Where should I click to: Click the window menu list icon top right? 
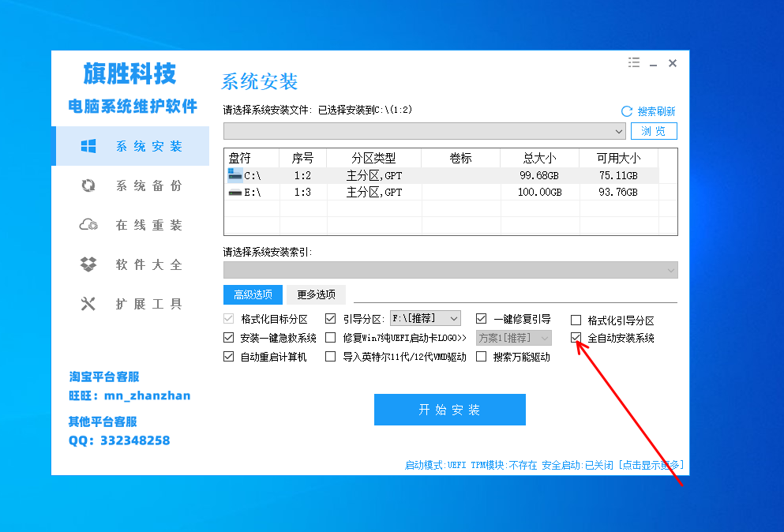633,62
